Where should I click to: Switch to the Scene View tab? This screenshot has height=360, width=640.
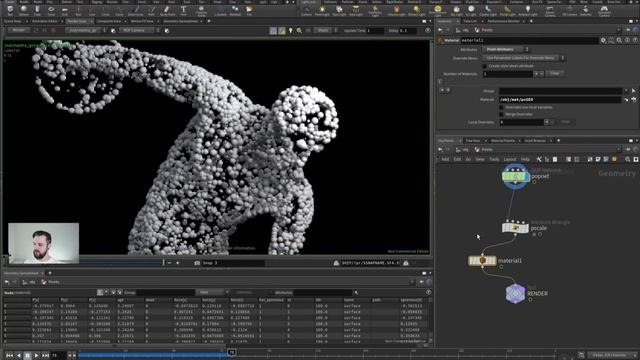[x=12, y=21]
